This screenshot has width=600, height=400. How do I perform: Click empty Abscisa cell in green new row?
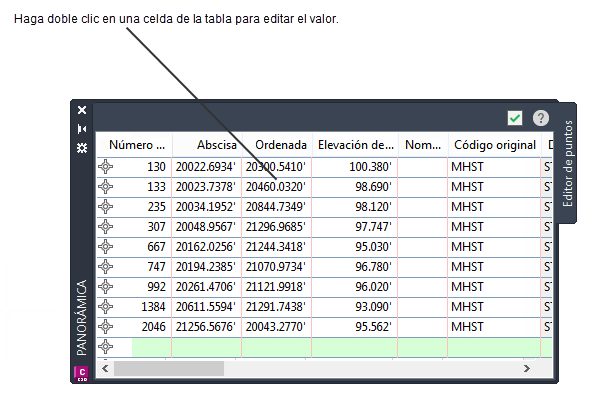click(x=207, y=347)
